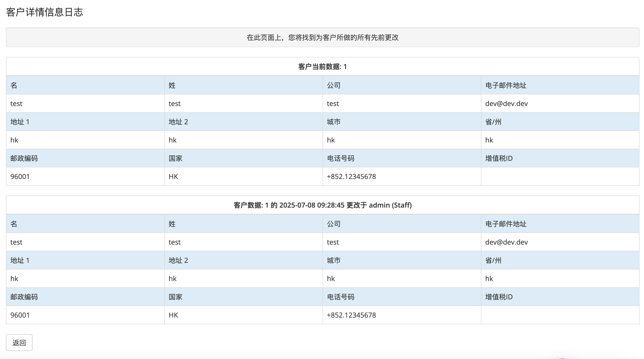Click phone +852.12345678 in current data table
This screenshot has height=359, width=644.
click(x=351, y=177)
